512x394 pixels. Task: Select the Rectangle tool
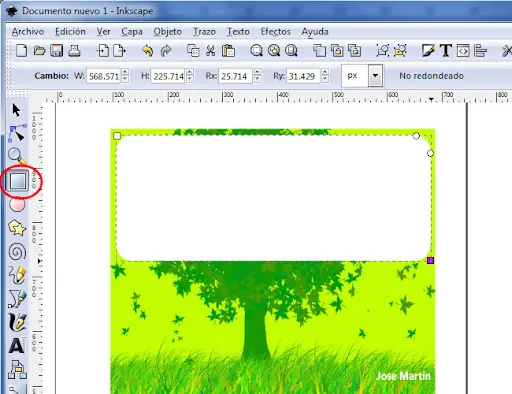[x=18, y=181]
